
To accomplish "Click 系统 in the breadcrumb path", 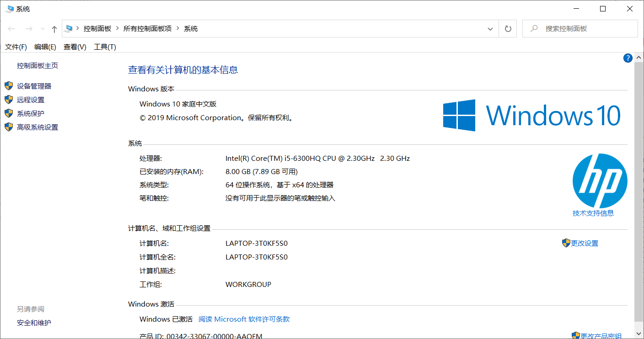I will click(x=191, y=29).
